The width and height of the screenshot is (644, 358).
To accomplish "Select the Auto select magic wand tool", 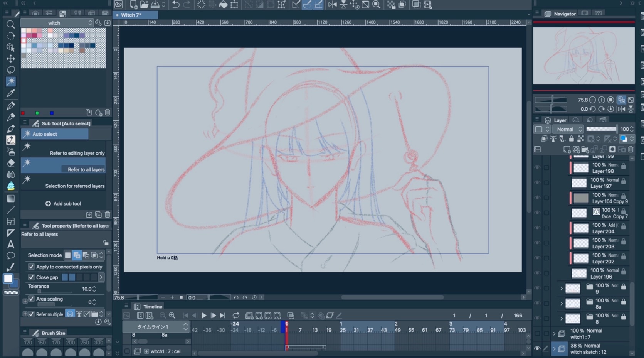I will (11, 81).
